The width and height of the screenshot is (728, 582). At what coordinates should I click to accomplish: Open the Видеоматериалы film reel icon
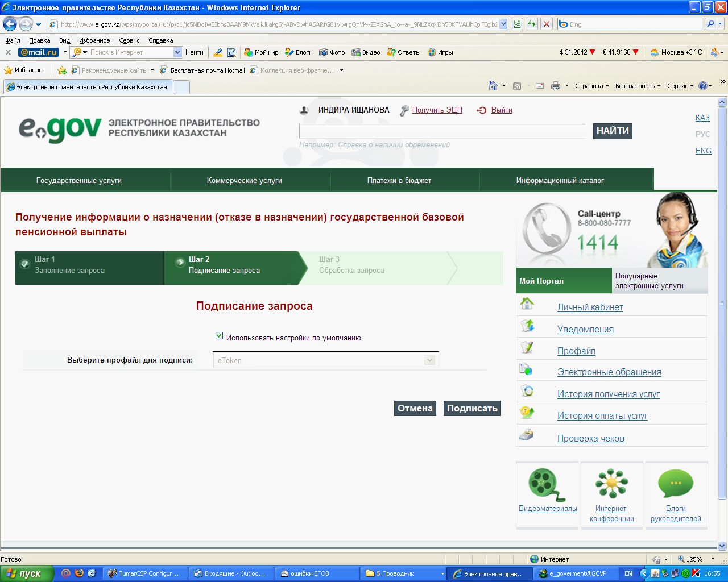(x=547, y=485)
